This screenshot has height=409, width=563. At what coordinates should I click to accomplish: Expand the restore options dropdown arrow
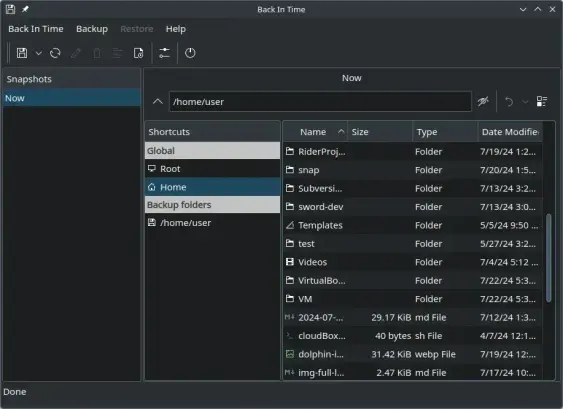525,102
